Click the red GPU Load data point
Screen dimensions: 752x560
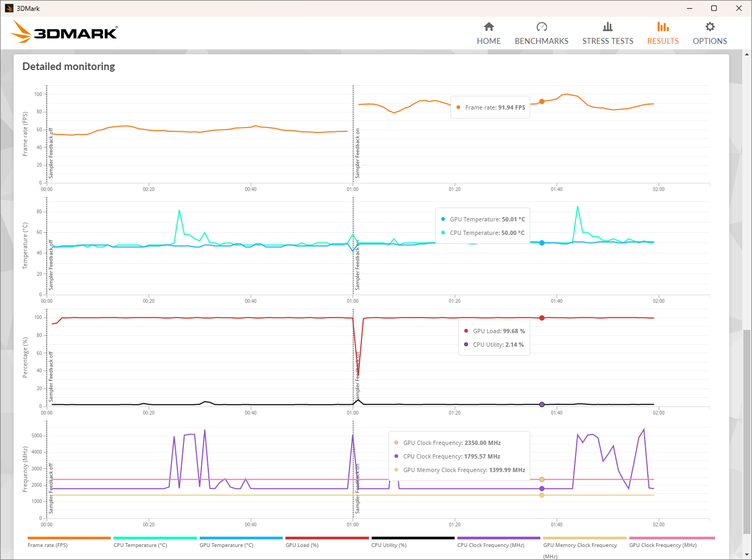click(x=541, y=318)
